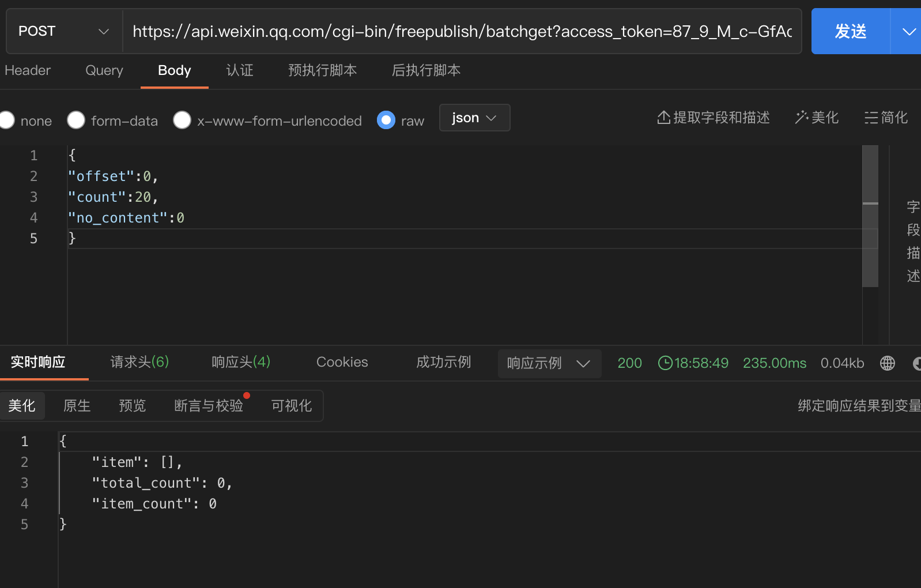Click the 简化 simplify button

tap(886, 118)
